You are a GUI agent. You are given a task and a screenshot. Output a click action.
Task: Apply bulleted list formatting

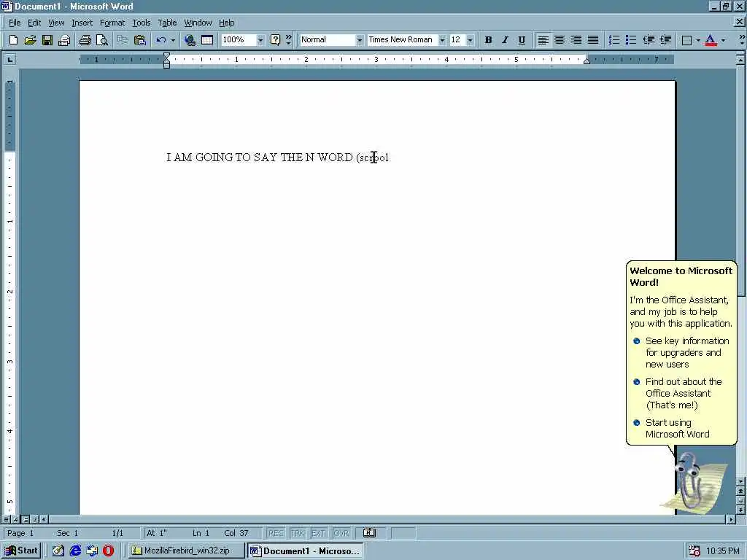click(x=631, y=40)
